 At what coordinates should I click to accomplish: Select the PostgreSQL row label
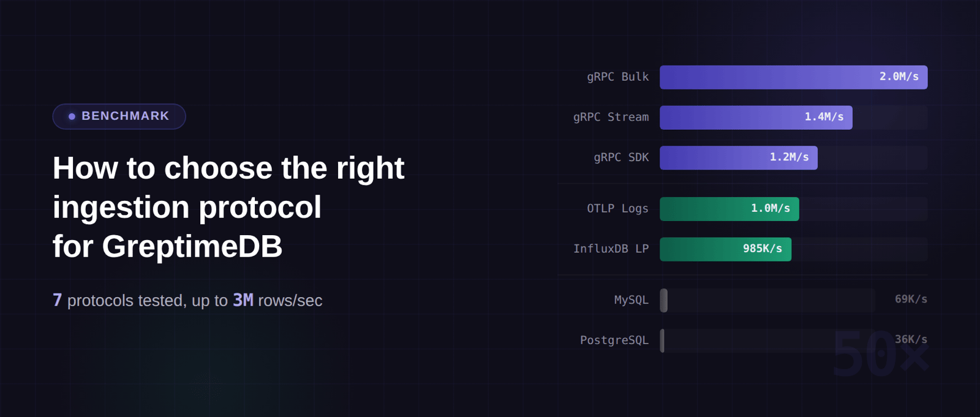(614, 340)
